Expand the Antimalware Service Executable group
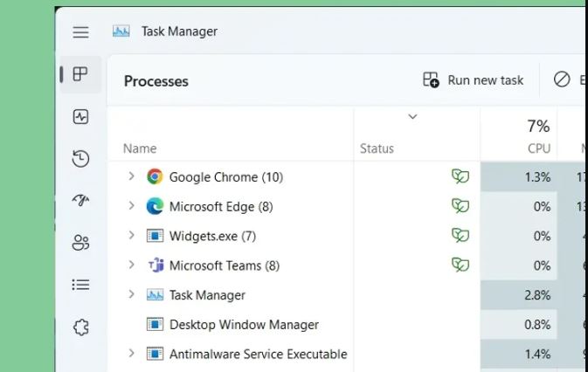Image resolution: width=588 pixels, height=372 pixels. 131,353
